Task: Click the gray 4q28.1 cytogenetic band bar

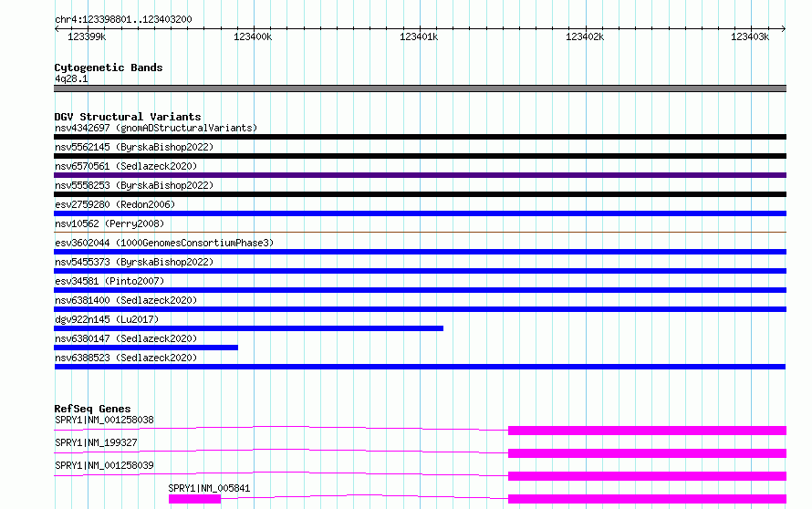Action: click(420, 88)
